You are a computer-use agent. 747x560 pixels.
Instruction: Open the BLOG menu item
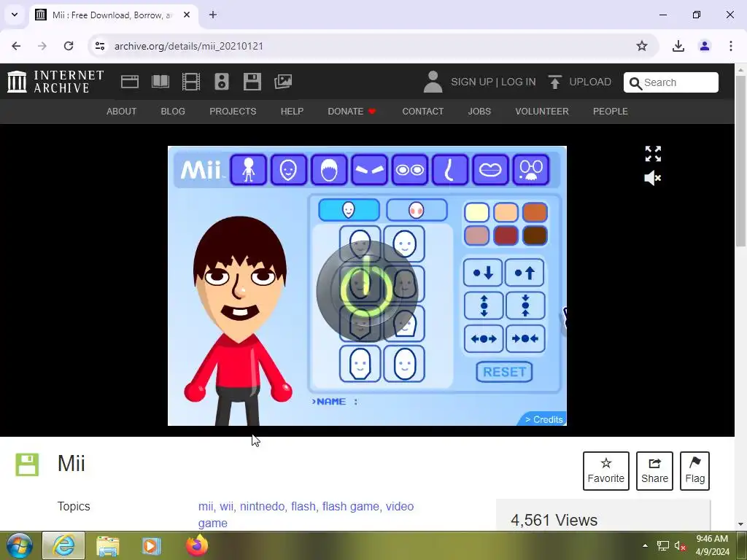click(173, 112)
